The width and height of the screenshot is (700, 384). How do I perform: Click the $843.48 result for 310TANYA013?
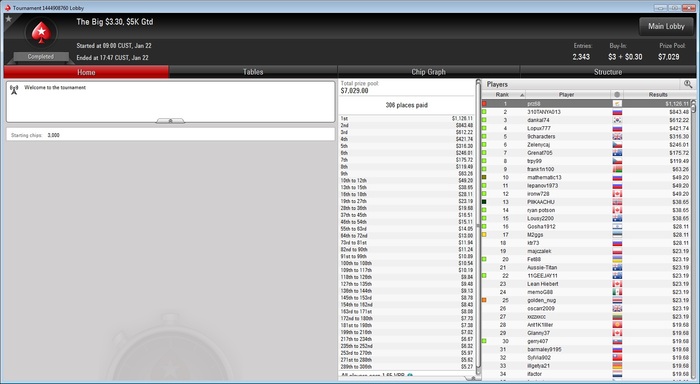click(x=679, y=112)
